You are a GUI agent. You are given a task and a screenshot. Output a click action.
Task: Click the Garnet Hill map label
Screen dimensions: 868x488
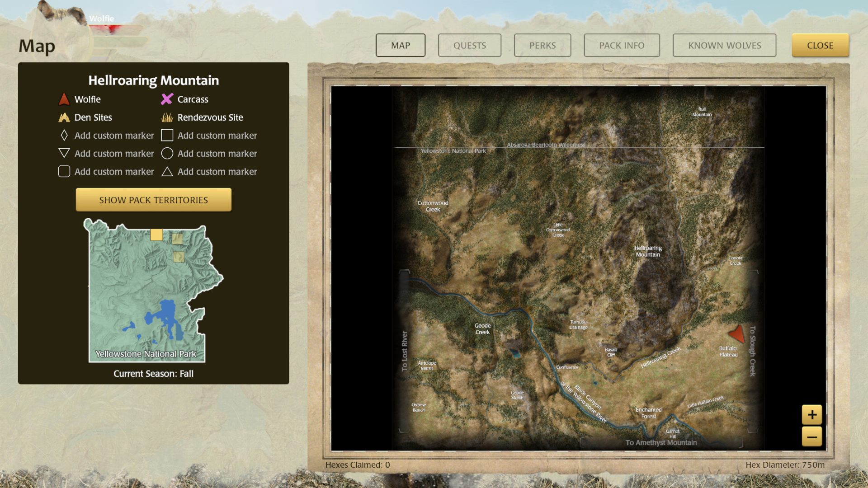pos(672,434)
